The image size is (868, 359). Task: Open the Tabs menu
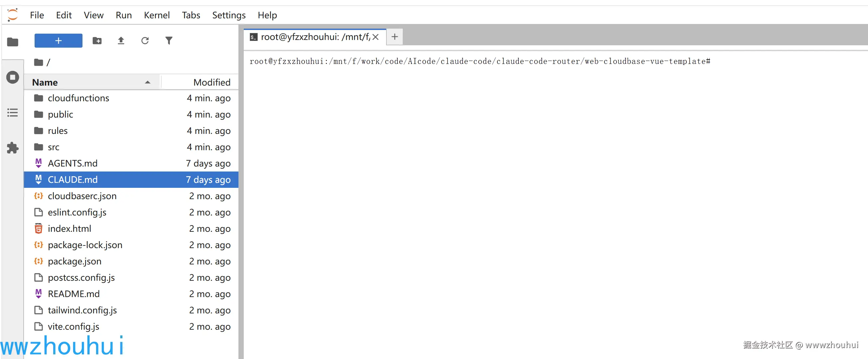point(191,15)
